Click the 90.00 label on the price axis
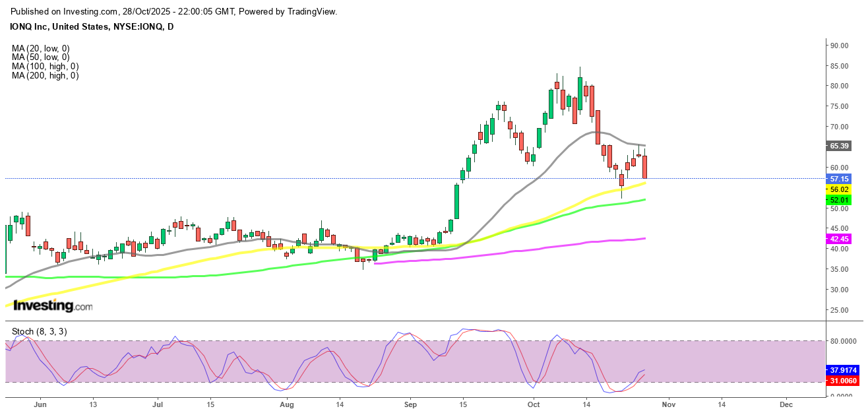This screenshot has width=868, height=413. coord(839,46)
